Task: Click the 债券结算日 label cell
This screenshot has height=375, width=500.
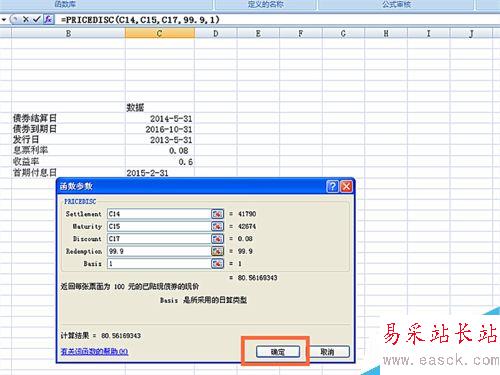Action: [68, 118]
